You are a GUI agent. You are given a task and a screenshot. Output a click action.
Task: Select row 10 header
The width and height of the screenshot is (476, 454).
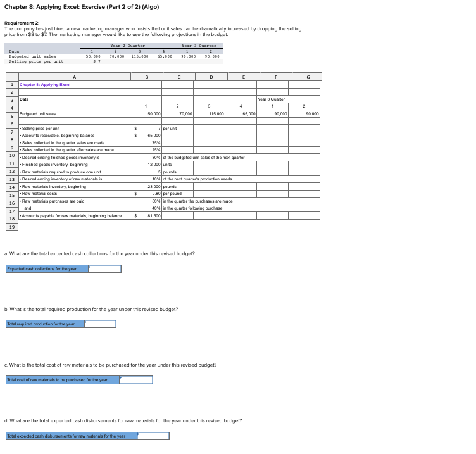[12, 156]
